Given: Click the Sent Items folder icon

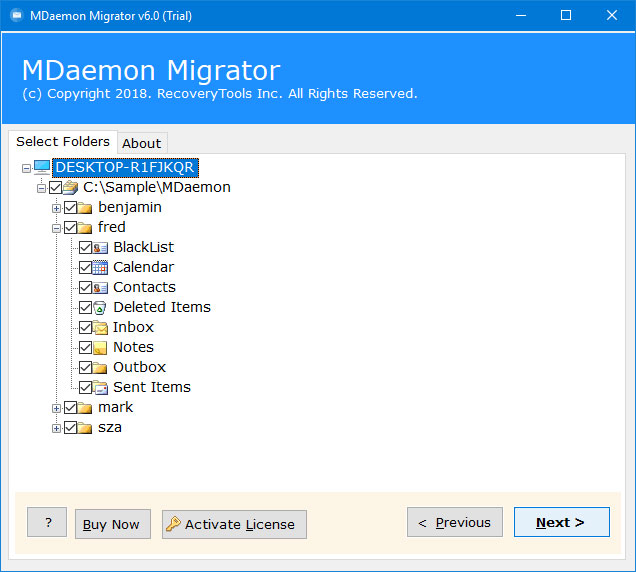Looking at the screenshot, I should coord(100,388).
